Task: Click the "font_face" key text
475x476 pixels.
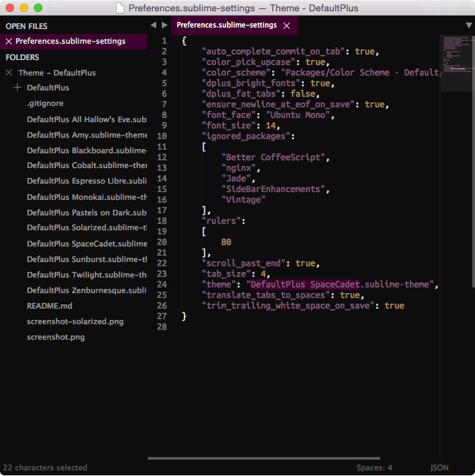Action: 229,115
